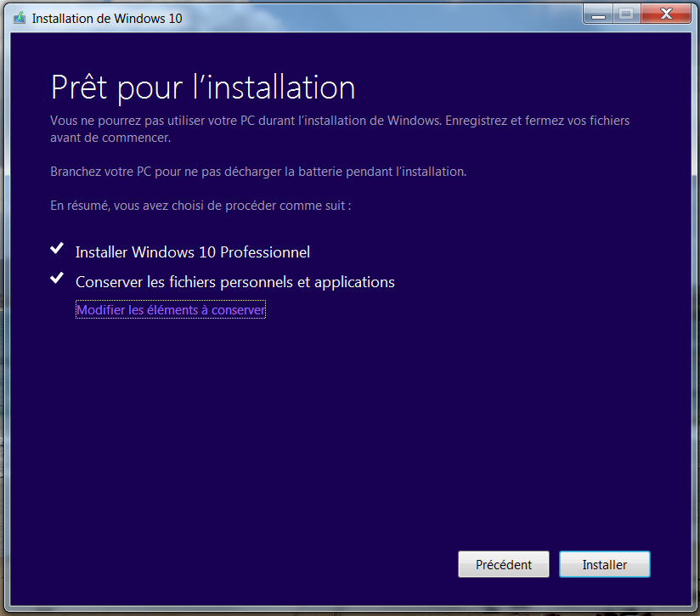Click the checkmark beside 'Conserver les fichiers personnels'
The height and width of the screenshot is (616, 700).
57,278
